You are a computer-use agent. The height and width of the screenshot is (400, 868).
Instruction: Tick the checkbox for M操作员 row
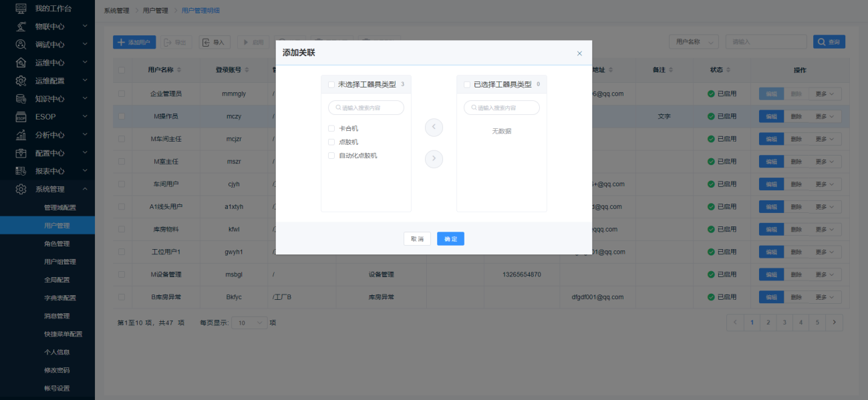click(x=122, y=116)
